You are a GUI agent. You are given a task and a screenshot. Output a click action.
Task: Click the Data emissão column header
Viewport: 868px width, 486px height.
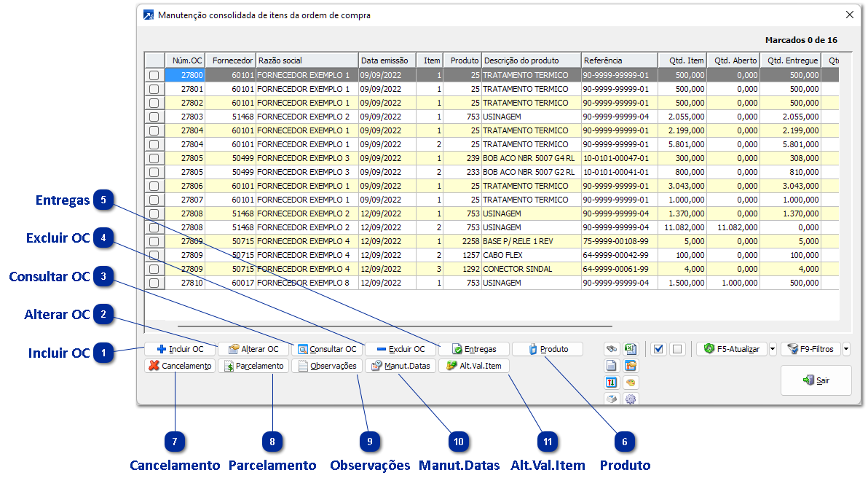click(387, 60)
